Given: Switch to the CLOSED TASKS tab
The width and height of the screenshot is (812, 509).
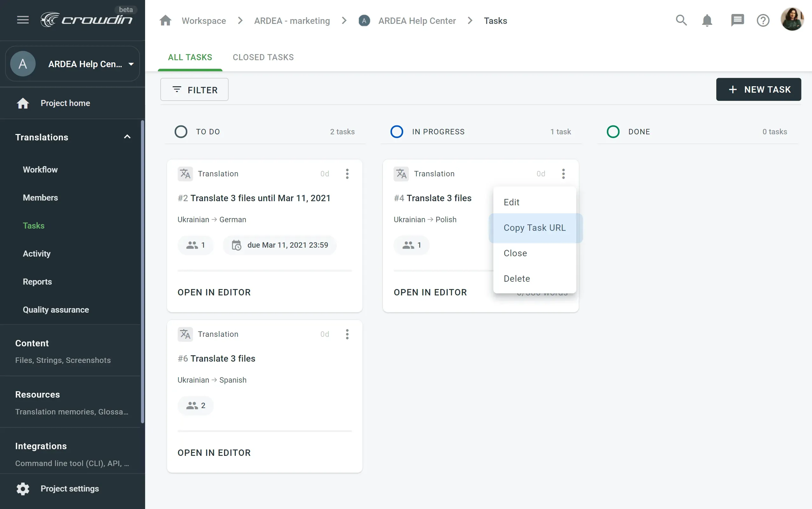Looking at the screenshot, I should tap(263, 57).
